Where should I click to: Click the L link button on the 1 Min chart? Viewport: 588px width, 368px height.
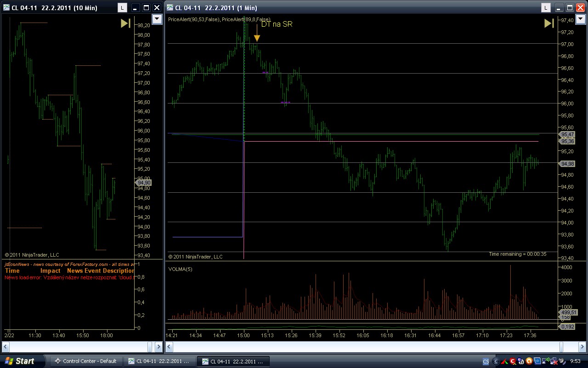pos(546,8)
